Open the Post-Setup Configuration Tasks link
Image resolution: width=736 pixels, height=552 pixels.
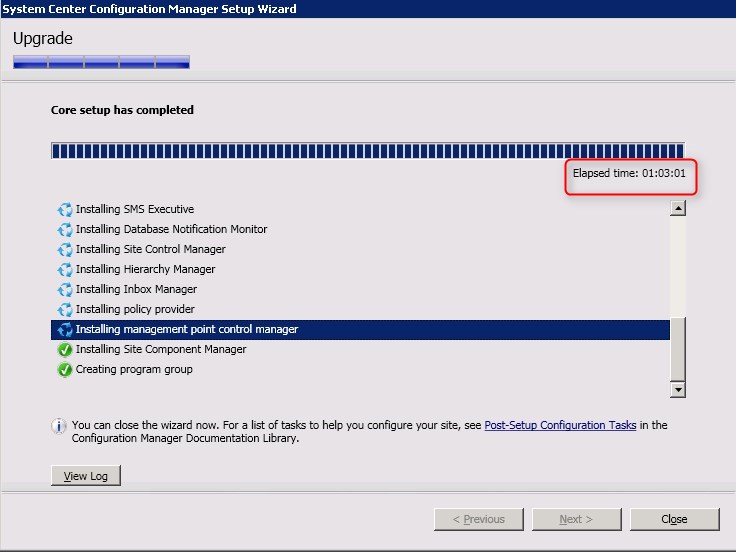560,425
